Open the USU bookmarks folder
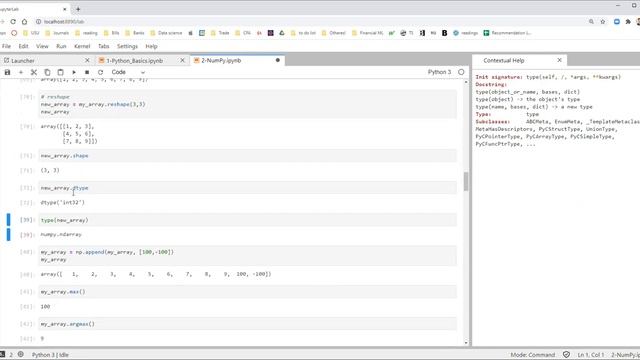The height and width of the screenshot is (360, 640). (31, 33)
